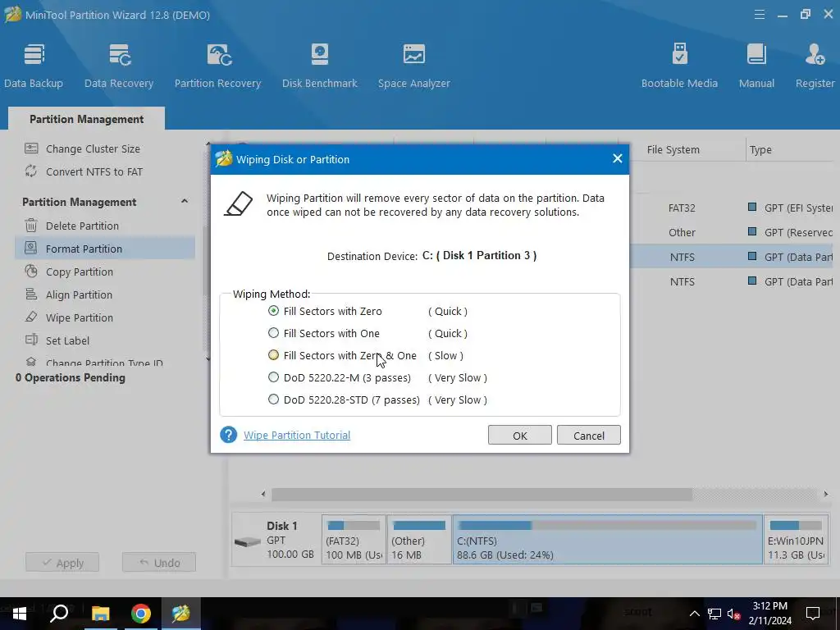Click the Align Partition sidebar icon
840x630 pixels.
click(x=31, y=294)
